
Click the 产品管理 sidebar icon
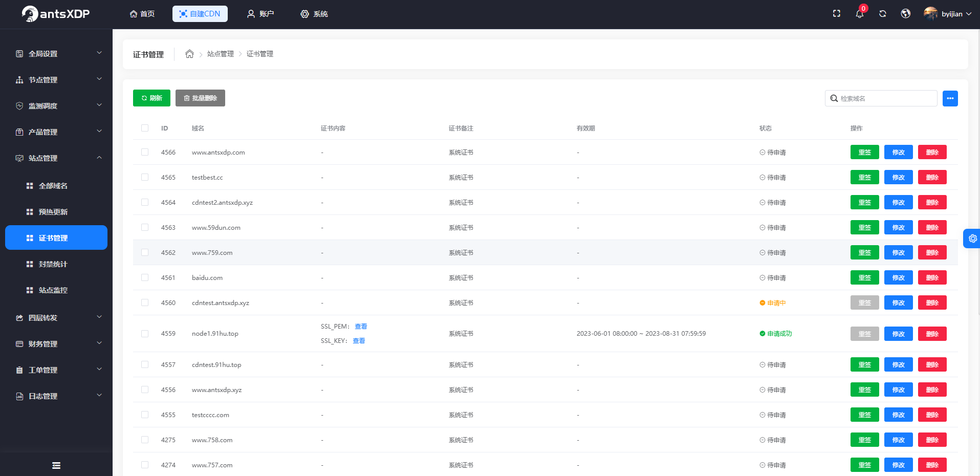coord(19,132)
